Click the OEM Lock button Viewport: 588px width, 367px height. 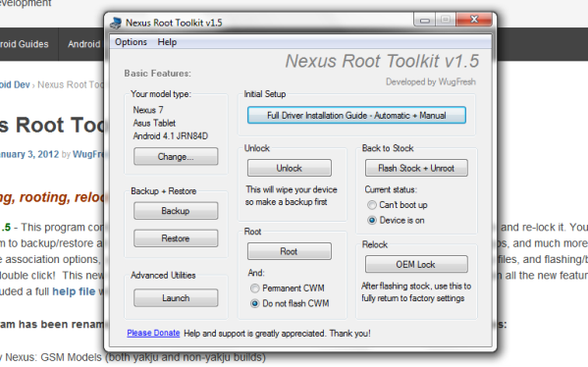tap(416, 264)
